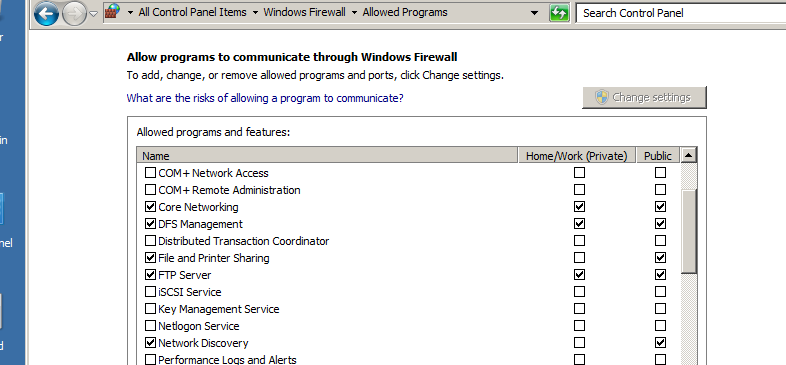Viewport: 786px width, 365px height.
Task: Toggle the FTP Server name checkbox
Action: tap(150, 275)
